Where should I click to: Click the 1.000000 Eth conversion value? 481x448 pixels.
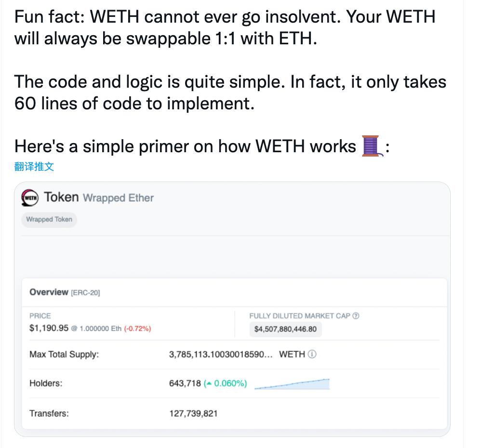[100, 329]
